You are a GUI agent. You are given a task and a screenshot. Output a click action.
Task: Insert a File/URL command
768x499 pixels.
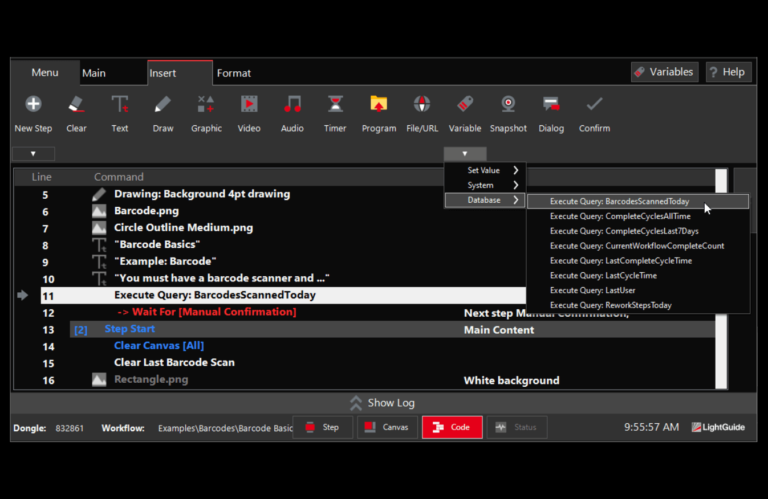422,104
